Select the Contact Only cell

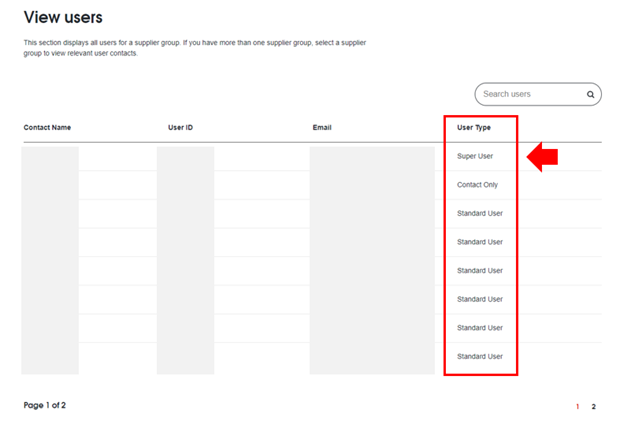[x=477, y=185]
